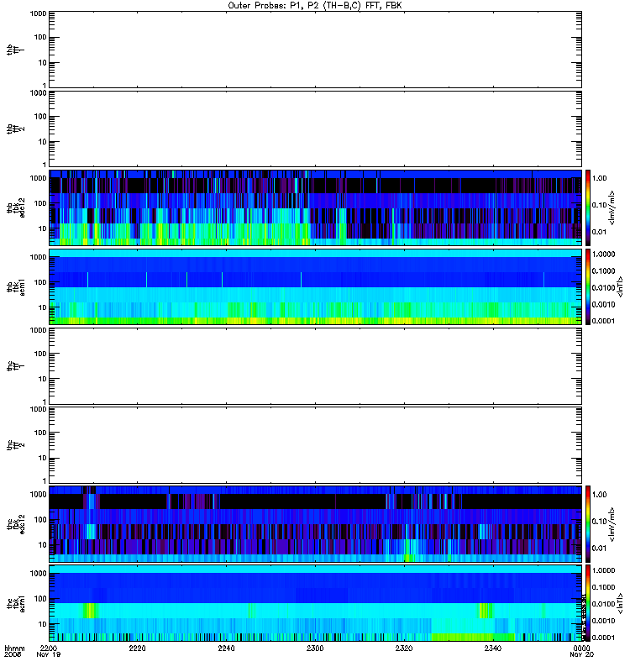Click the '2200' time axis label
630x672 pixels.
tap(48, 648)
